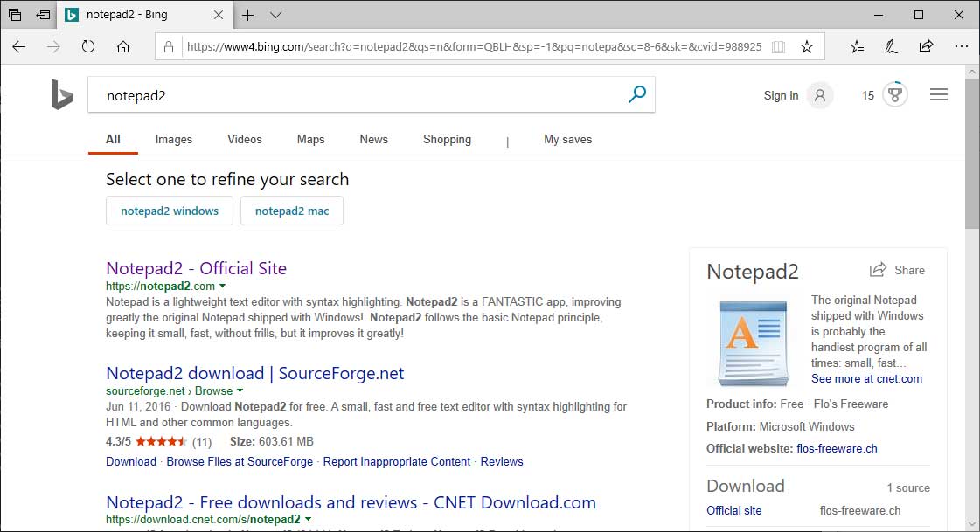The image size is (980, 532).
Task: Expand dropdown arrow next to download.cnet.com URL
Action: 308,520
